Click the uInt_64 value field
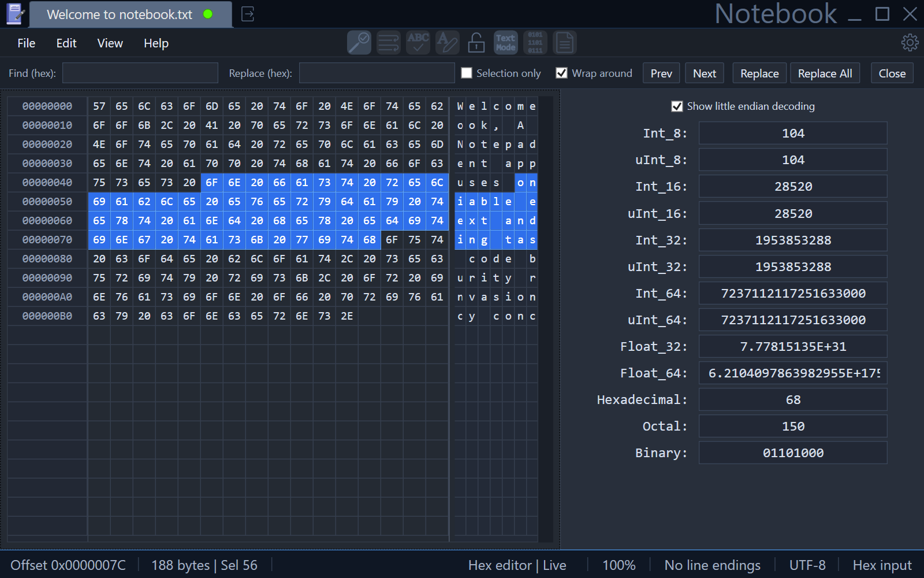This screenshot has width=924, height=578. (x=793, y=320)
